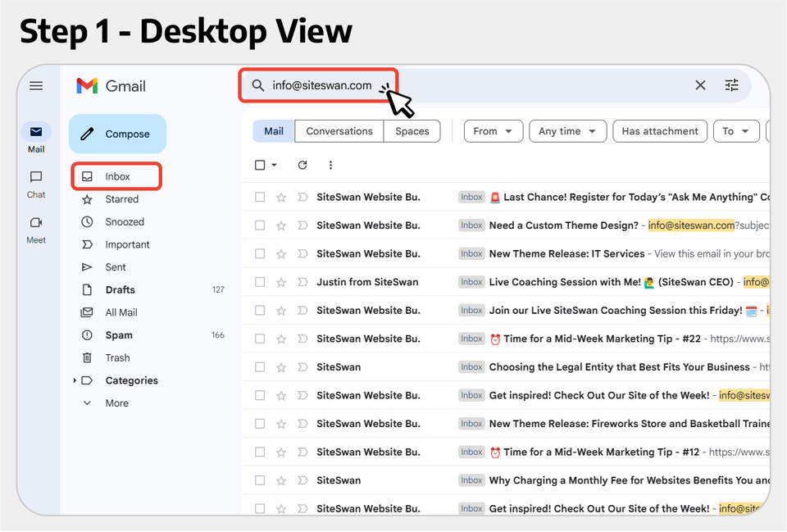Toggle the Has attachment filter
The width and height of the screenshot is (787, 532).
(x=660, y=131)
